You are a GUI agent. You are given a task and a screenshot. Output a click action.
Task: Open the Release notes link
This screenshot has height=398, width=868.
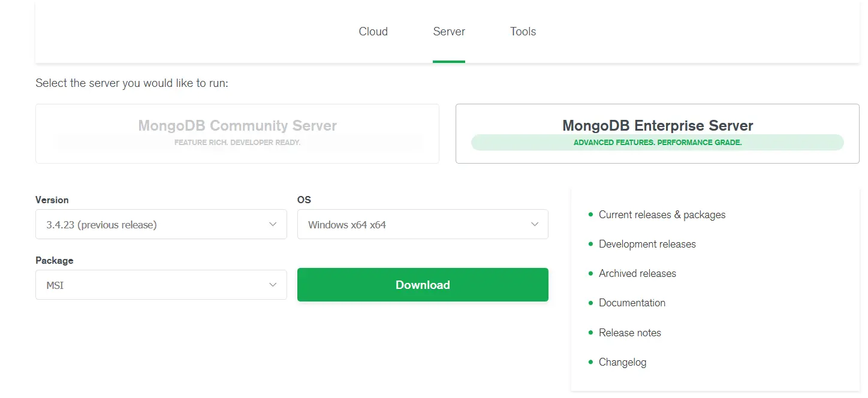click(x=630, y=333)
